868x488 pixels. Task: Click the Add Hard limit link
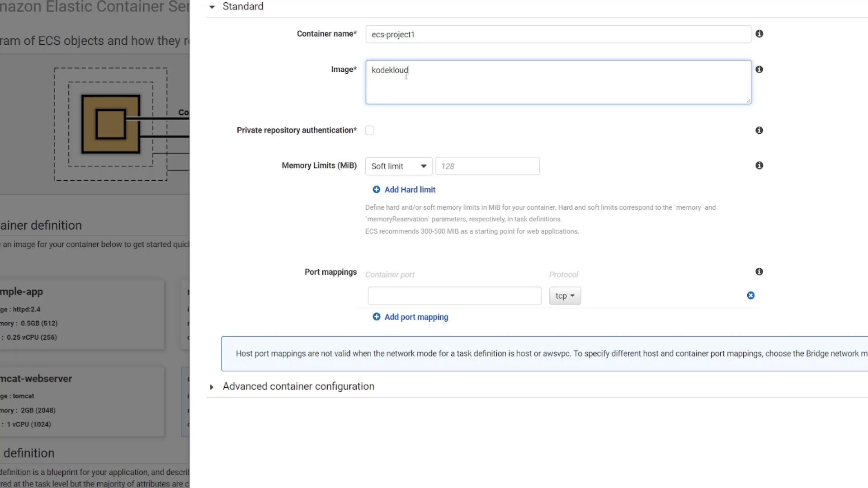click(410, 190)
